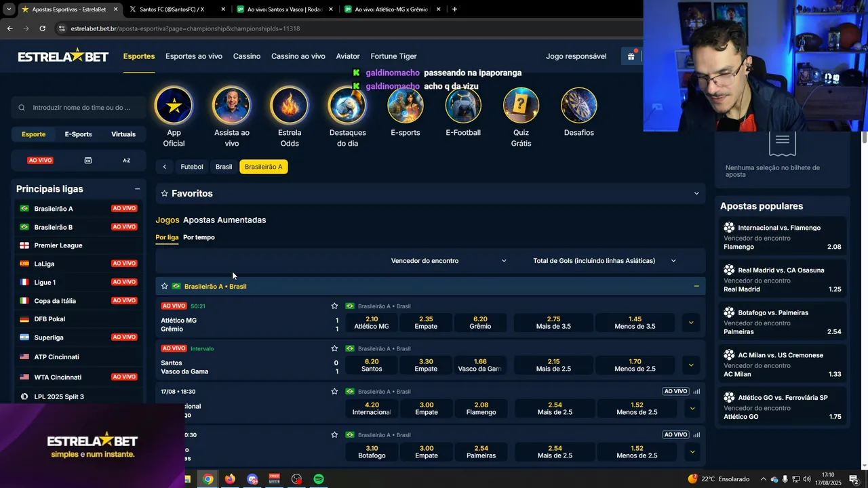Open Chrome from the Windows taskbar
The height and width of the screenshot is (488, 868).
pos(208,479)
